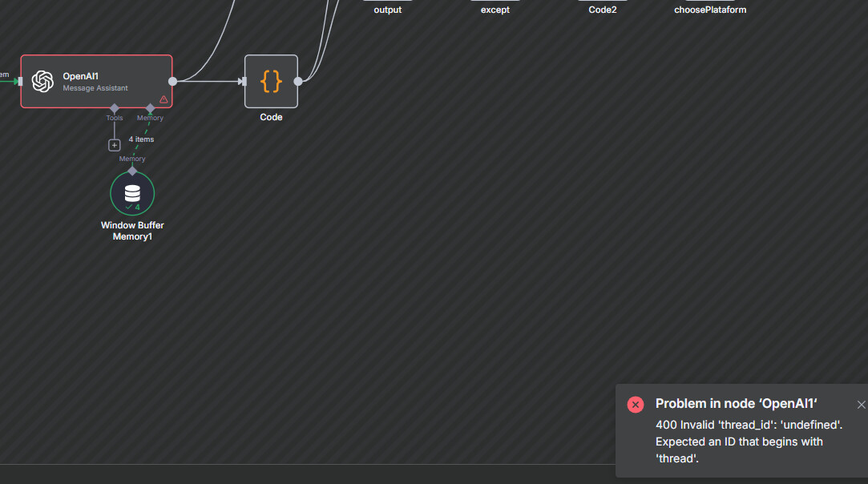
Task: Click the Code node output connector dot
Action: point(298,82)
